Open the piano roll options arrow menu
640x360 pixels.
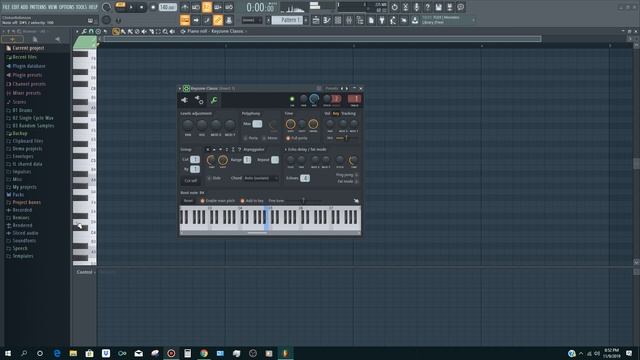pyautogui.click(x=77, y=31)
